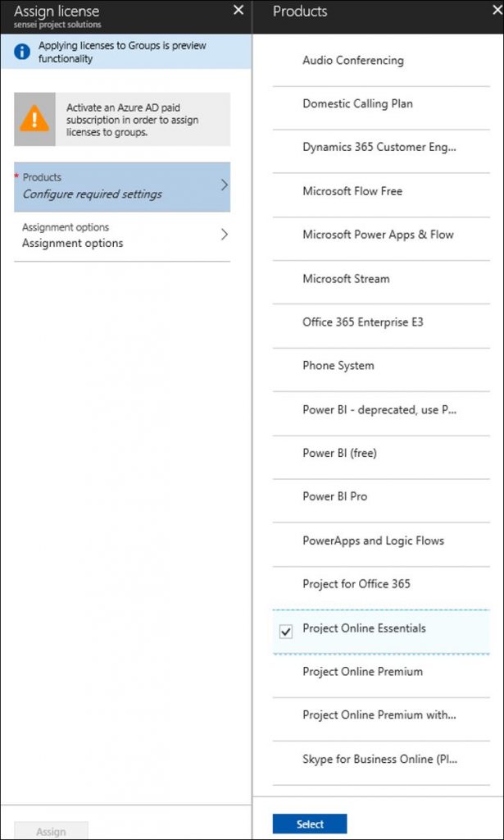504x840 pixels.
Task: Select Office 365 Enterprise E3 product
Action: (x=381, y=322)
